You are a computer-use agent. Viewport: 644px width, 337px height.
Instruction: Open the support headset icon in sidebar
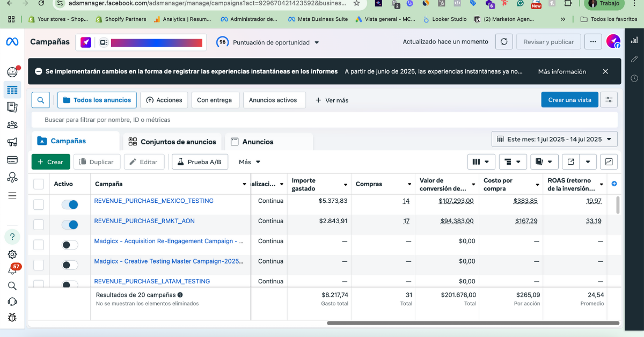click(x=12, y=302)
